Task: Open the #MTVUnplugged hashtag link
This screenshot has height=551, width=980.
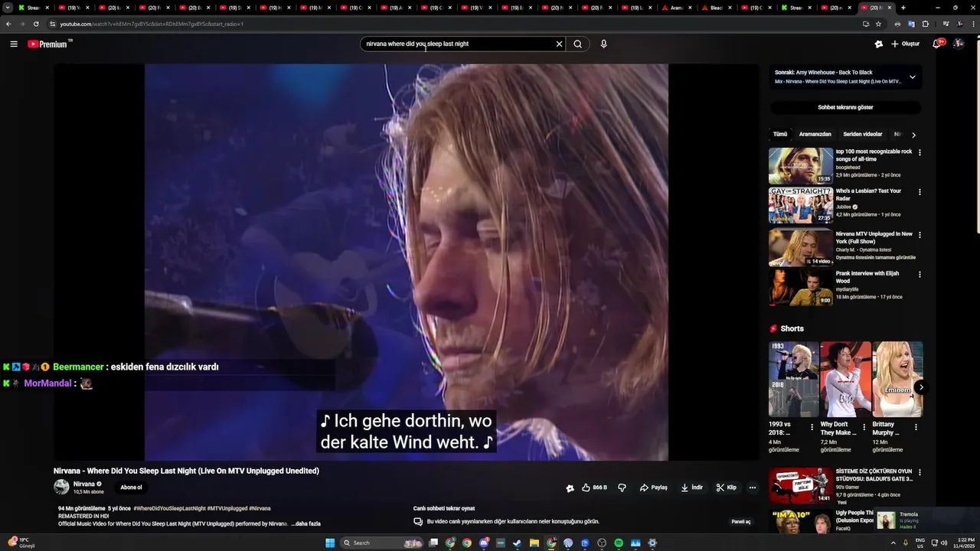Action: (x=227, y=508)
